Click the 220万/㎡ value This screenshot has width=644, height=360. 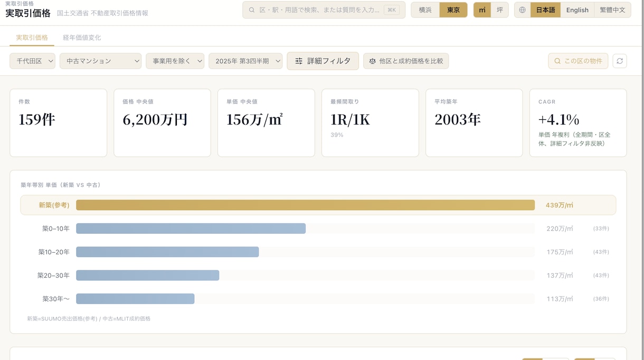tap(560, 229)
